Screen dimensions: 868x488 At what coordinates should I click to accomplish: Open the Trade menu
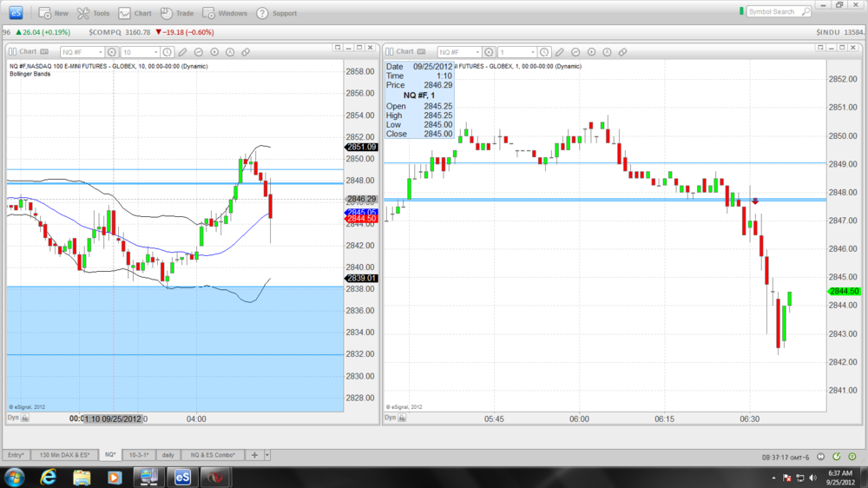176,13
